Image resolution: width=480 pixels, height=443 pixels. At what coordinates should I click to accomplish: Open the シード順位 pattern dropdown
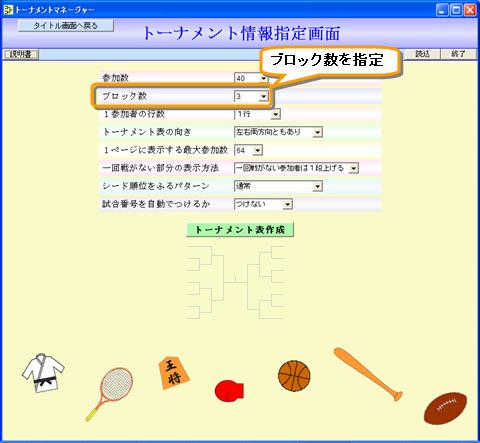[x=318, y=186]
